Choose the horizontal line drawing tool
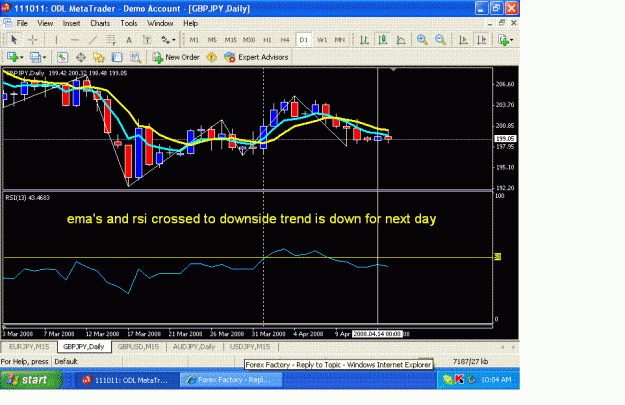Screen dimensions: 625x405 pos(75,39)
